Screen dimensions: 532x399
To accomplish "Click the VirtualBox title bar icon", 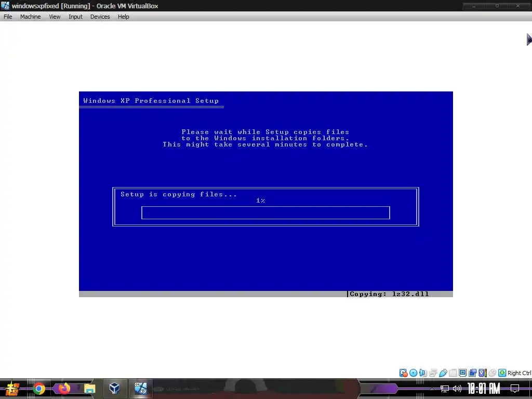I will point(5,6).
